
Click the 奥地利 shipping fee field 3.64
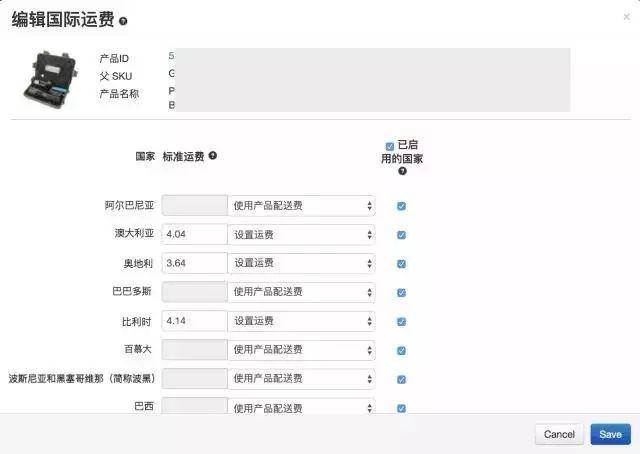tap(195, 263)
